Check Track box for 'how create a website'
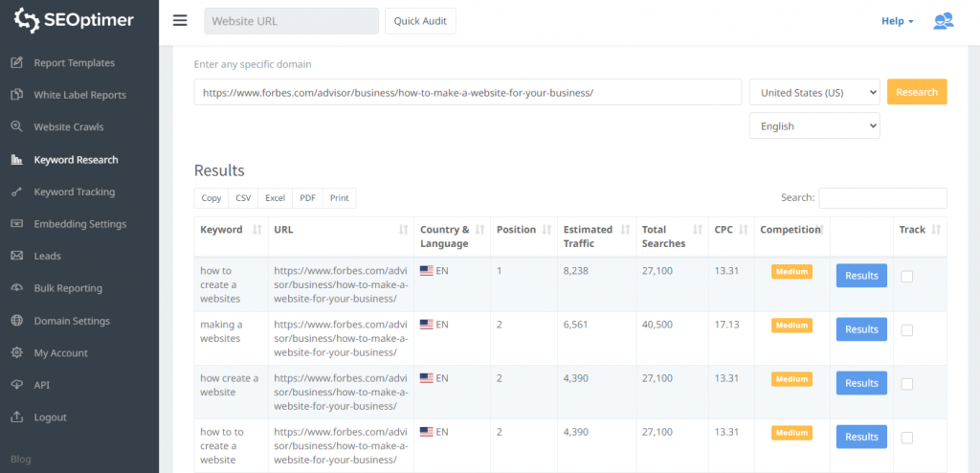 click(x=906, y=383)
